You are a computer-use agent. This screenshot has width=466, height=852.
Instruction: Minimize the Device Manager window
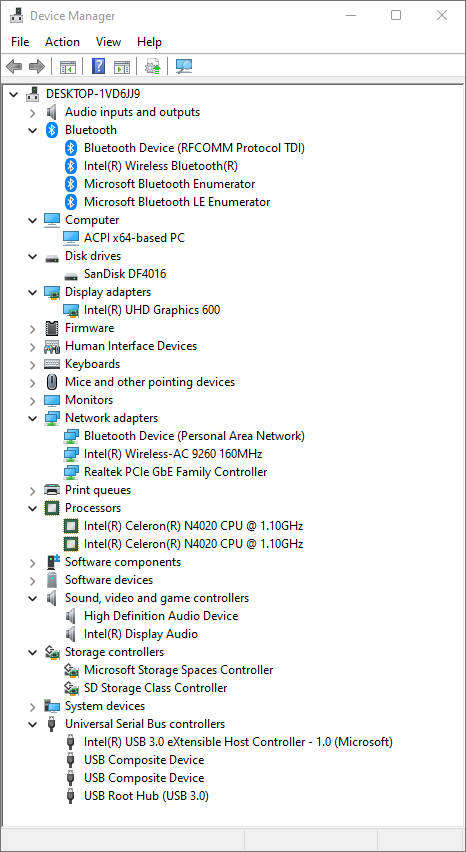[350, 15]
